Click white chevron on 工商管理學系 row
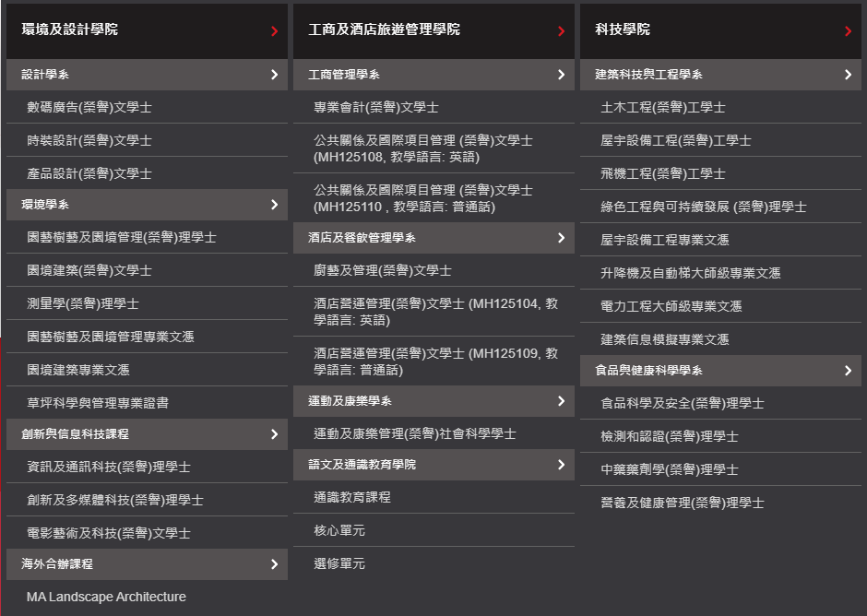The image size is (867, 616). (561, 75)
